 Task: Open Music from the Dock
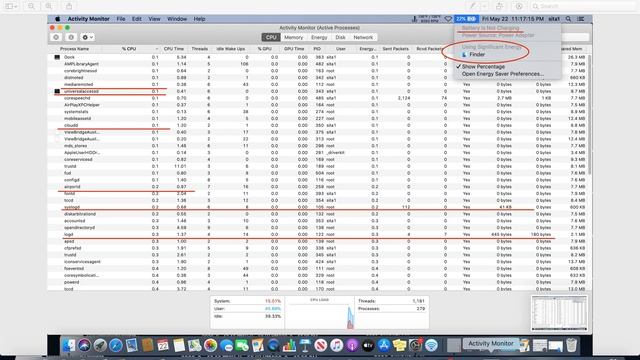click(336, 345)
